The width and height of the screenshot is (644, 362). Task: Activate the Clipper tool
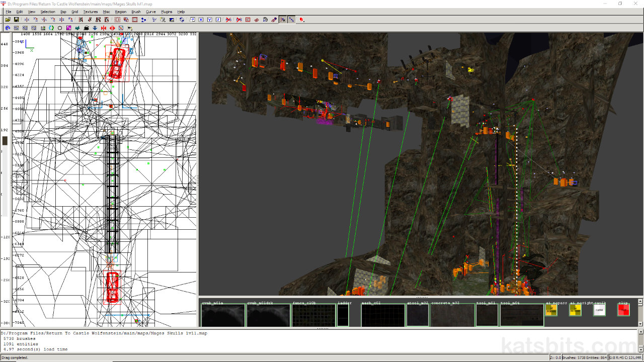click(x=143, y=20)
